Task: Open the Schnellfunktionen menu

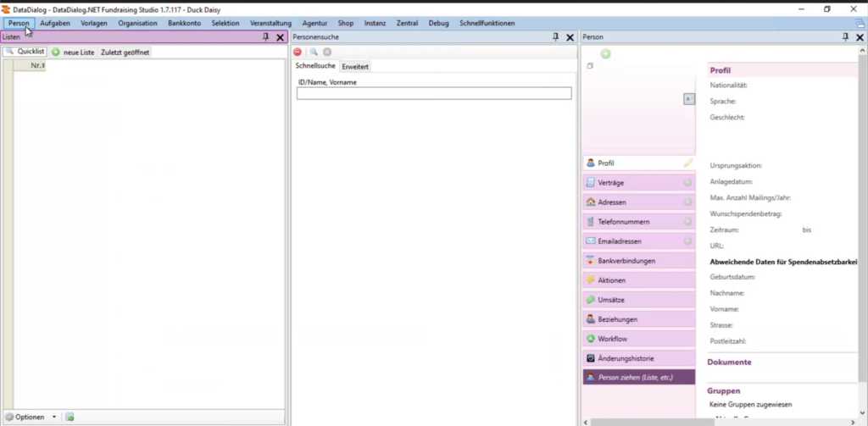Action: [x=487, y=23]
